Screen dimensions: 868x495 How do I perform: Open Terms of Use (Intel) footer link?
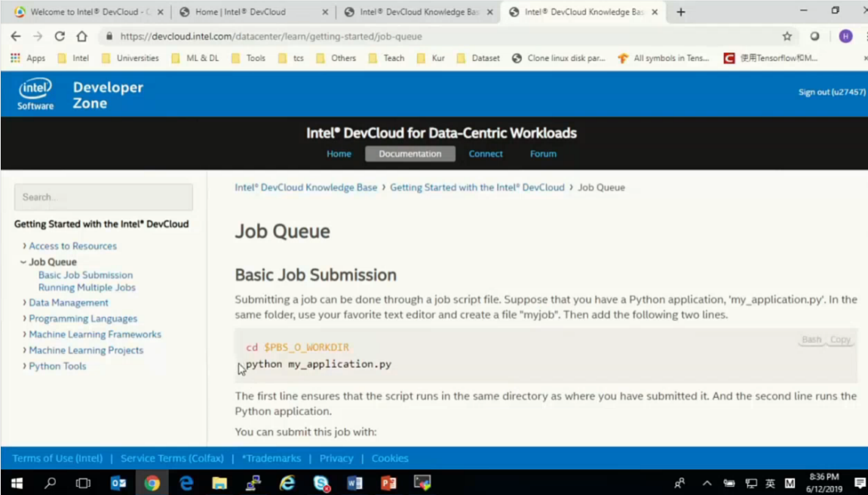coord(57,459)
